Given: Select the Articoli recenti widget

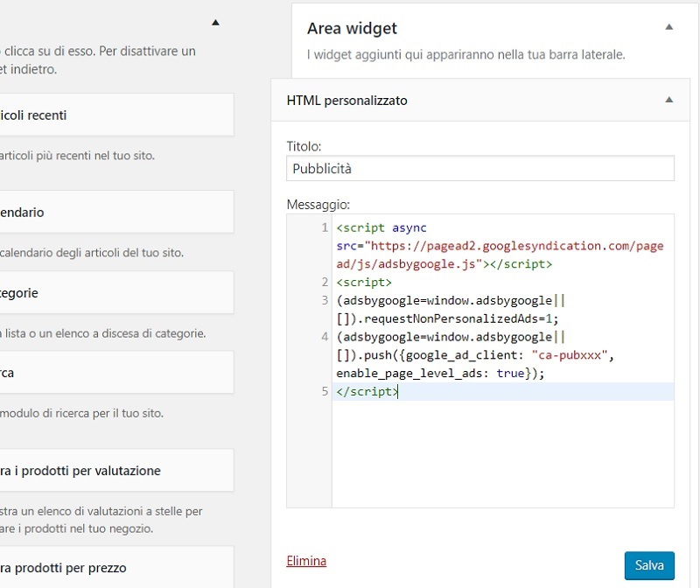Looking at the screenshot, I should click(x=116, y=115).
